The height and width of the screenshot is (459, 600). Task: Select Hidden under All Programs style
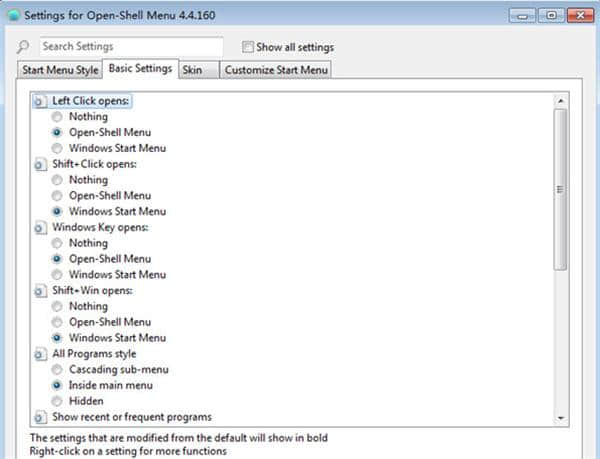pyautogui.click(x=57, y=401)
